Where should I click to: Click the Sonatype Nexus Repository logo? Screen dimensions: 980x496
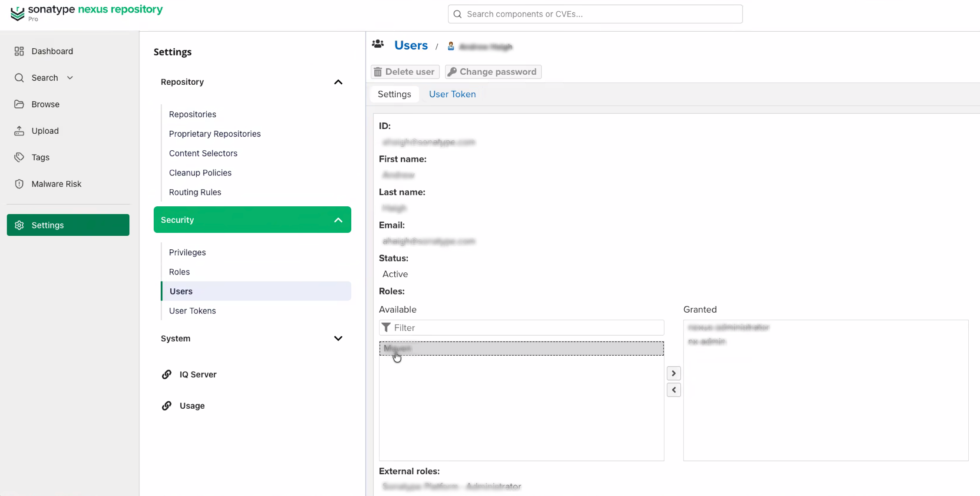tap(86, 13)
